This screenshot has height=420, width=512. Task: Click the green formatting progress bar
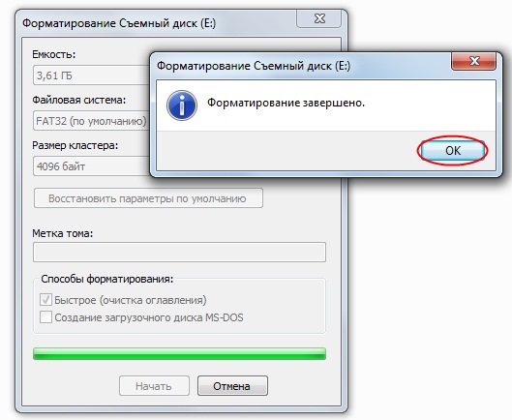[179, 353]
